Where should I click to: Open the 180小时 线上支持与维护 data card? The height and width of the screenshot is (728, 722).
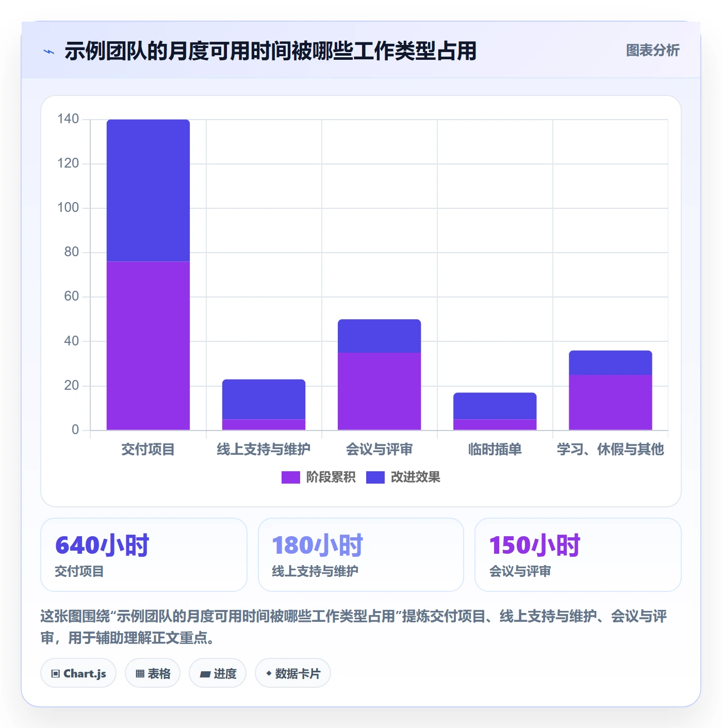pos(361,555)
